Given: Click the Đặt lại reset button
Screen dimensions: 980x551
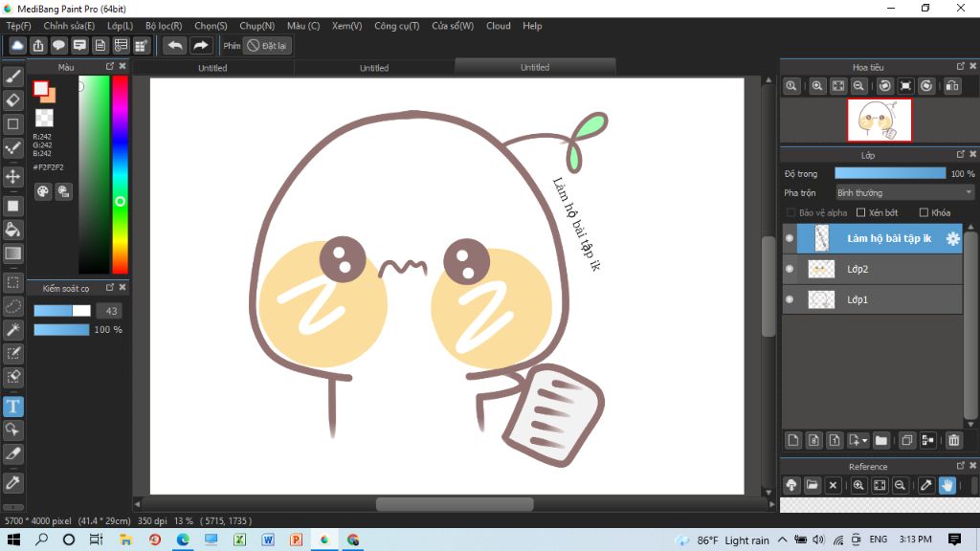Looking at the screenshot, I should (268, 46).
